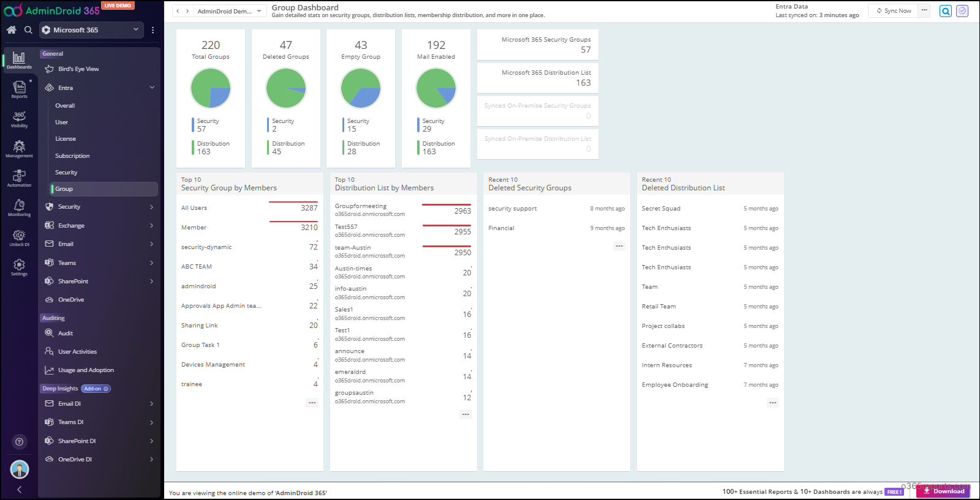Open the Settings sidebar section

[19, 267]
